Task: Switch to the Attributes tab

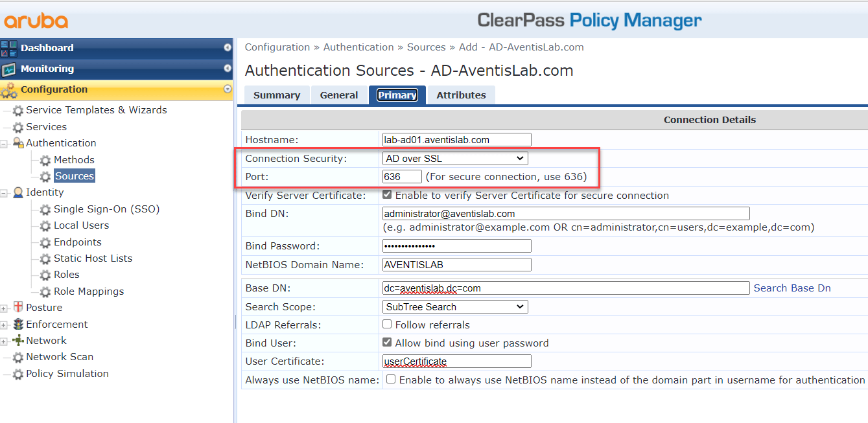Action: (x=461, y=95)
